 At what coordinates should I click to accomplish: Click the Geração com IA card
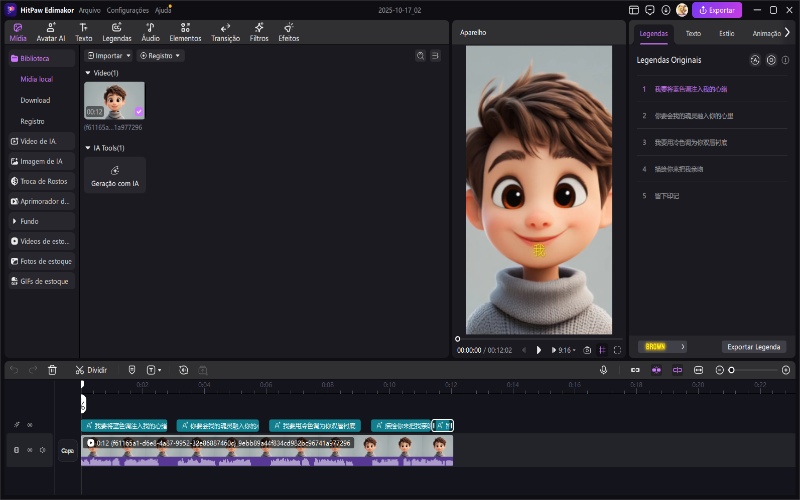click(115, 175)
